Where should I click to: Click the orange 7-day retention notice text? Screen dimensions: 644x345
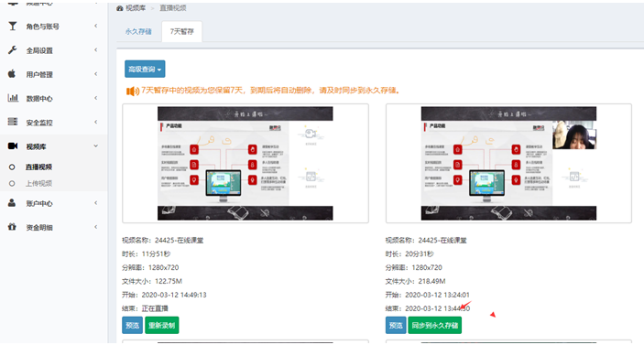coord(270,91)
